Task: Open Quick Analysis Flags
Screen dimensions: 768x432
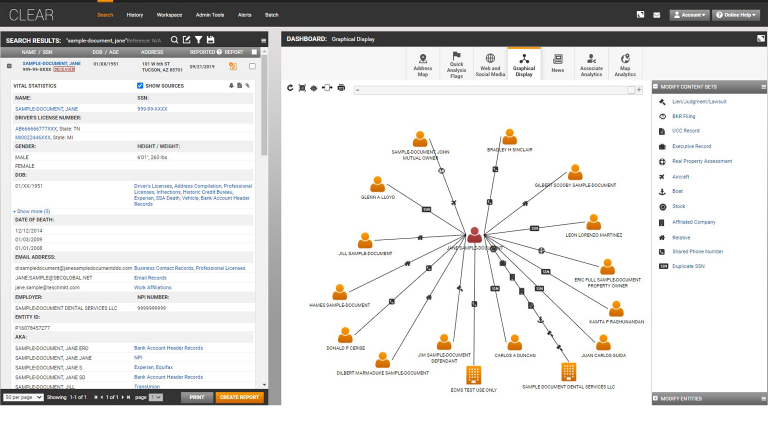Action: pos(457,64)
